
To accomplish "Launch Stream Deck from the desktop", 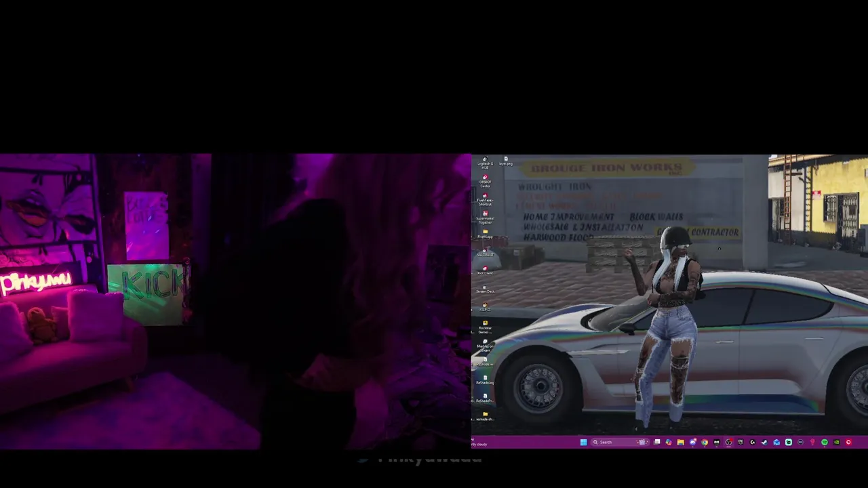I will 485,289.
